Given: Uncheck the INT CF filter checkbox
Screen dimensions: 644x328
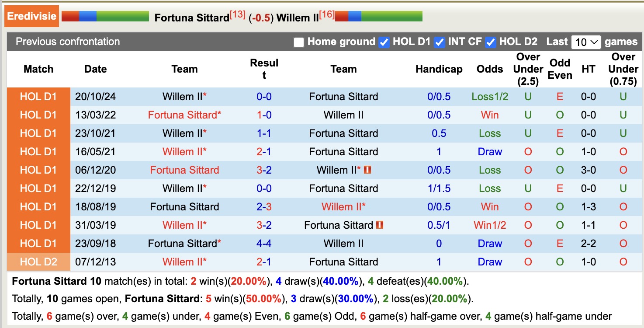Looking at the screenshot, I should pos(439,42).
